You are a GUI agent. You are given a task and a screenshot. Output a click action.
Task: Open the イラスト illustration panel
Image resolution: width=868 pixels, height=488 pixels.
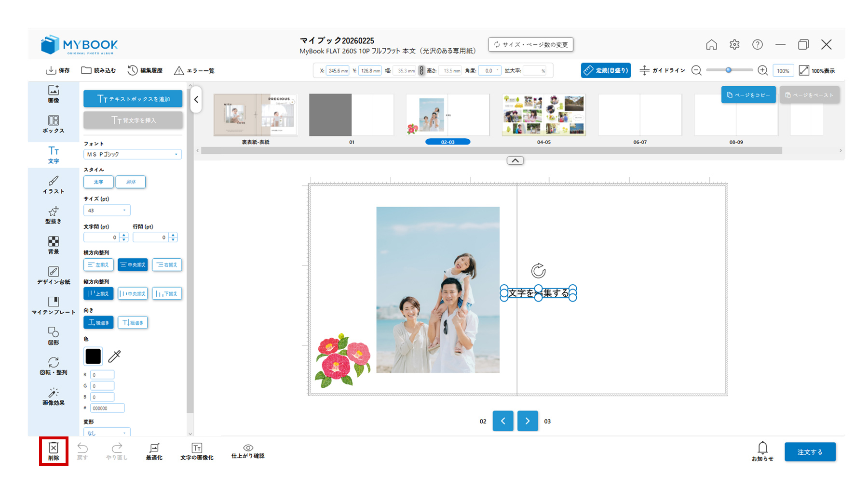54,185
